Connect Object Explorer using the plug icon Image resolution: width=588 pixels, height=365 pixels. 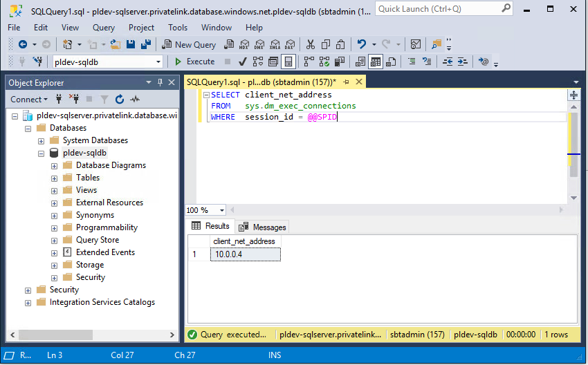pos(59,100)
